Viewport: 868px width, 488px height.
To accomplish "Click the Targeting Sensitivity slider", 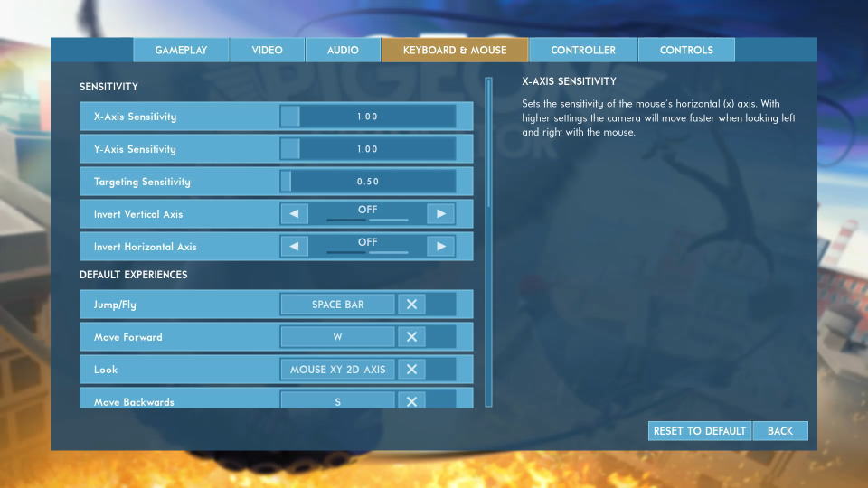I will [367, 182].
